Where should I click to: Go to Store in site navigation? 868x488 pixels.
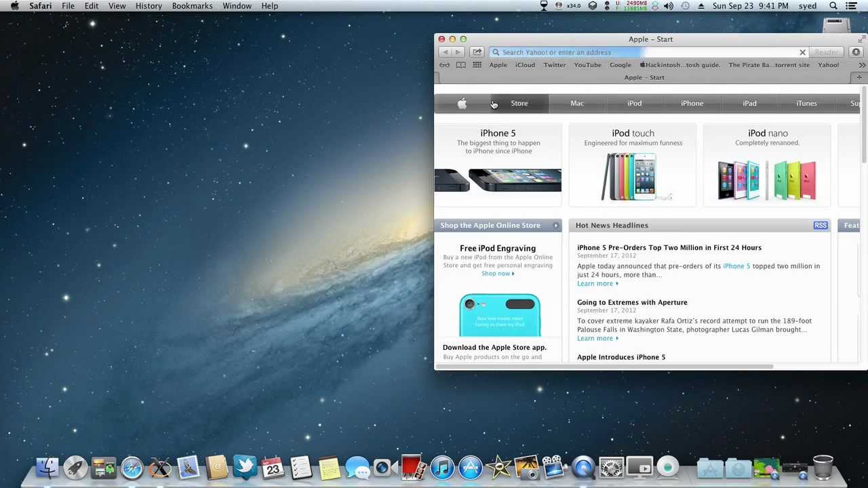[519, 103]
